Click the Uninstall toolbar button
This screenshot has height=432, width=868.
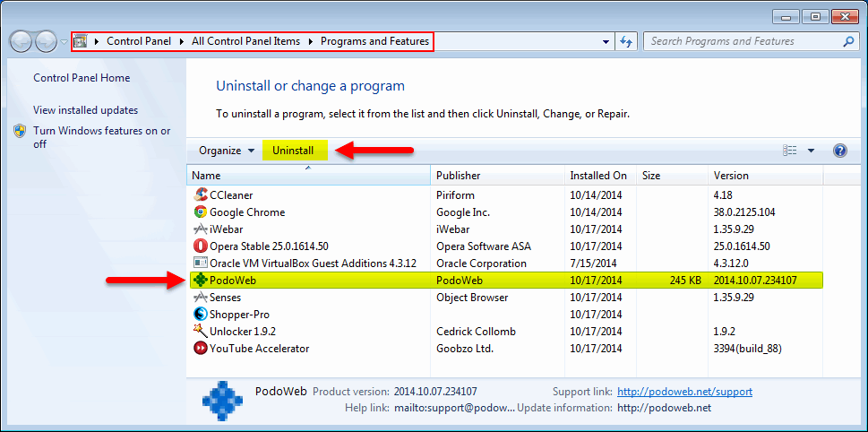pos(293,151)
